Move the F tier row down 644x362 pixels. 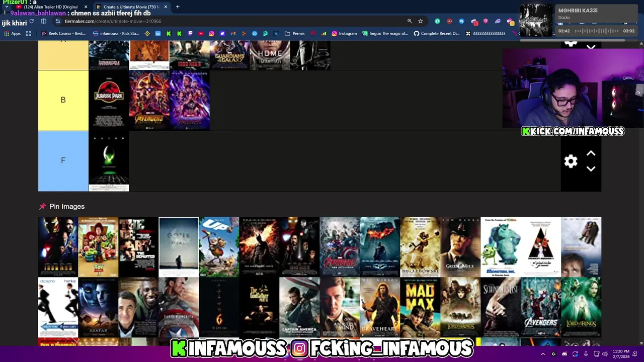click(591, 169)
